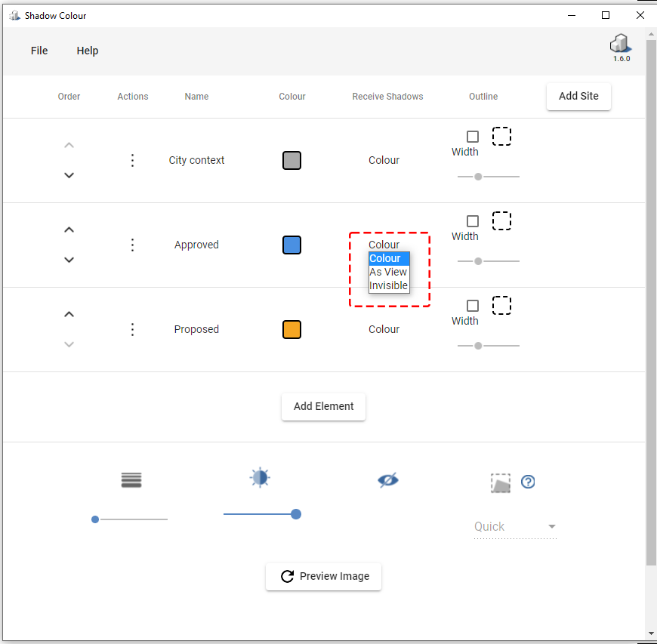Move Proposed row up with the arrow
Viewport: 657px width, 644px height.
click(69, 314)
